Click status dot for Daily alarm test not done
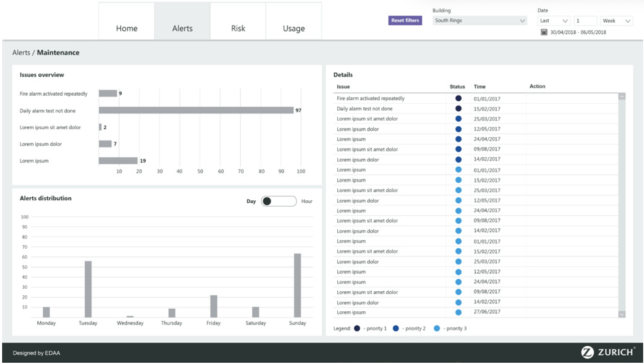The width and height of the screenshot is (644, 364). pos(458,108)
